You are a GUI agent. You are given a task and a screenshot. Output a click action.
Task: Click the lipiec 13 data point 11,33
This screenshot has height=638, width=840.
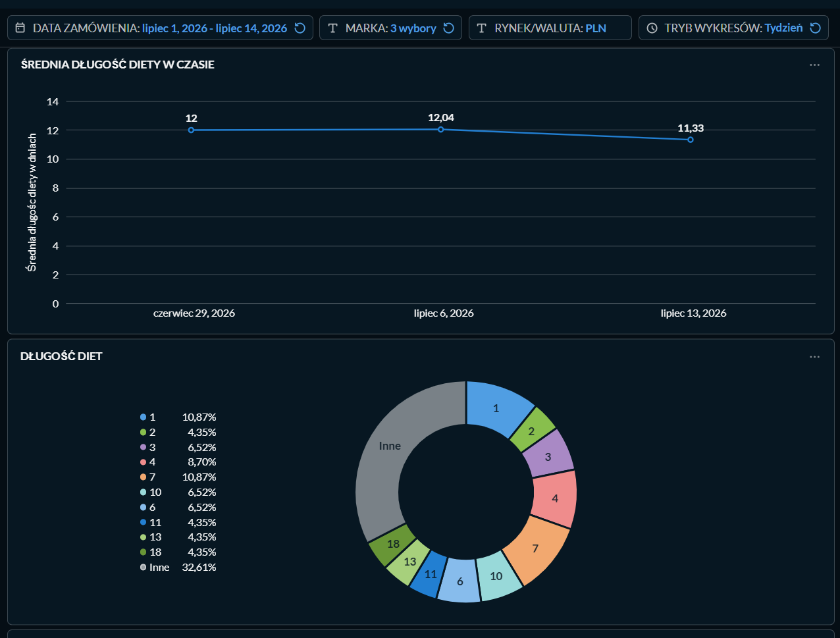pyautogui.click(x=691, y=140)
